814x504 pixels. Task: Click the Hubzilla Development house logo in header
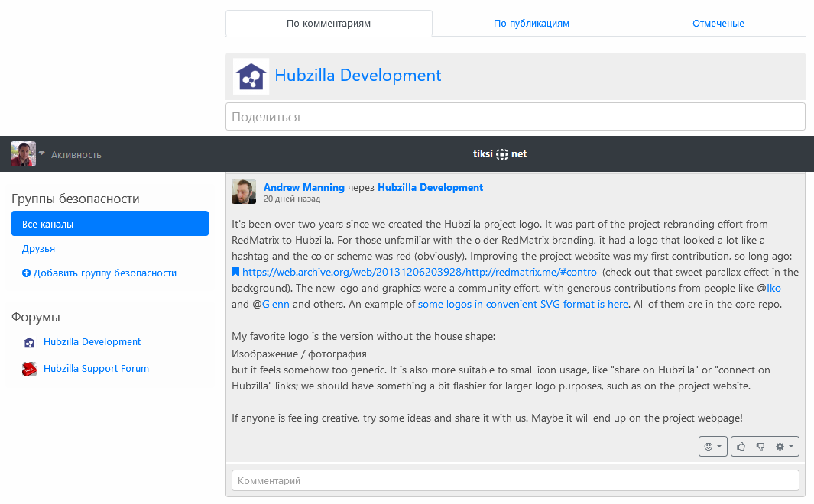coord(251,76)
